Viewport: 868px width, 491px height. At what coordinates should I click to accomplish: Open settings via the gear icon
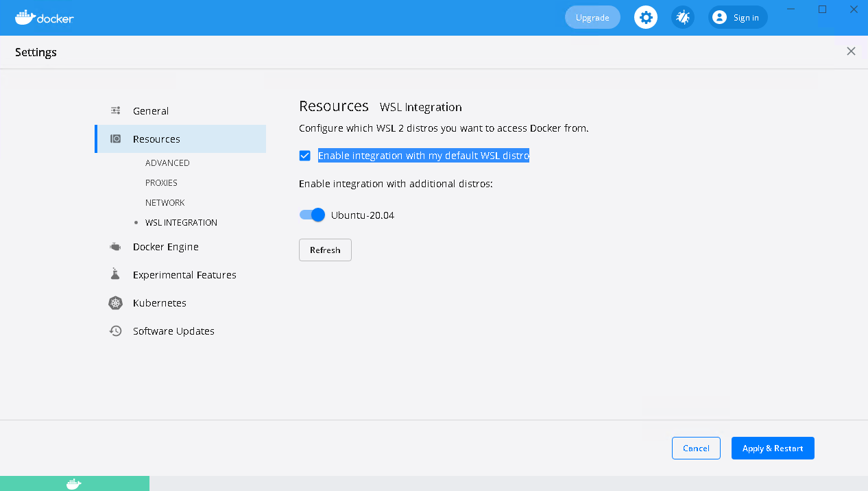pyautogui.click(x=645, y=18)
